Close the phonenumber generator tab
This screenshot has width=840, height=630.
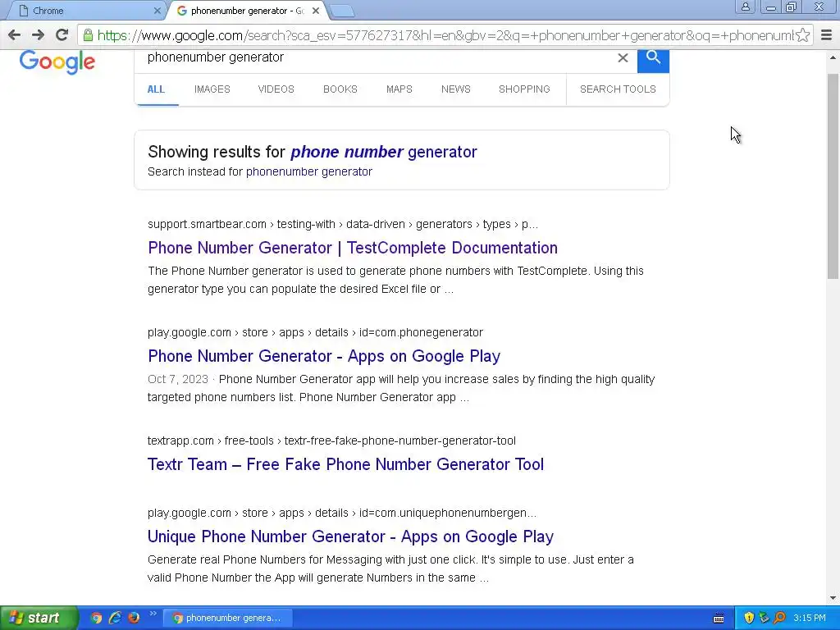coord(316,11)
